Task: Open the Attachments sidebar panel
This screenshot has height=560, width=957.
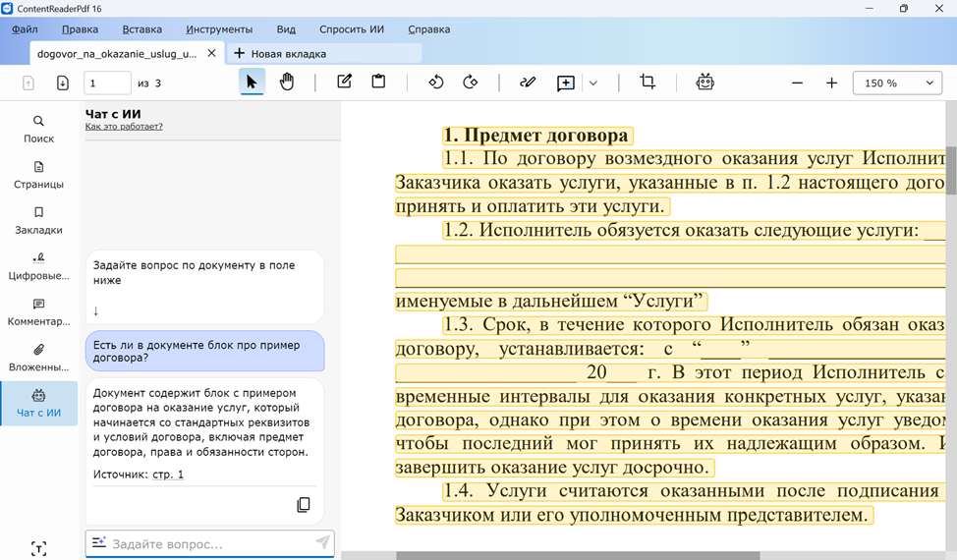Action: pos(39,357)
